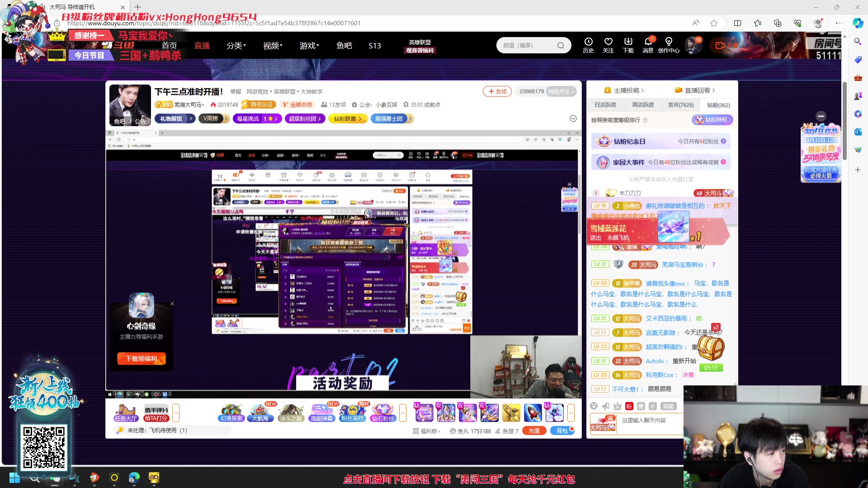This screenshot has width=868, height=488.
Task: Toggle the 高能 danmaku option
Action: 668,406
